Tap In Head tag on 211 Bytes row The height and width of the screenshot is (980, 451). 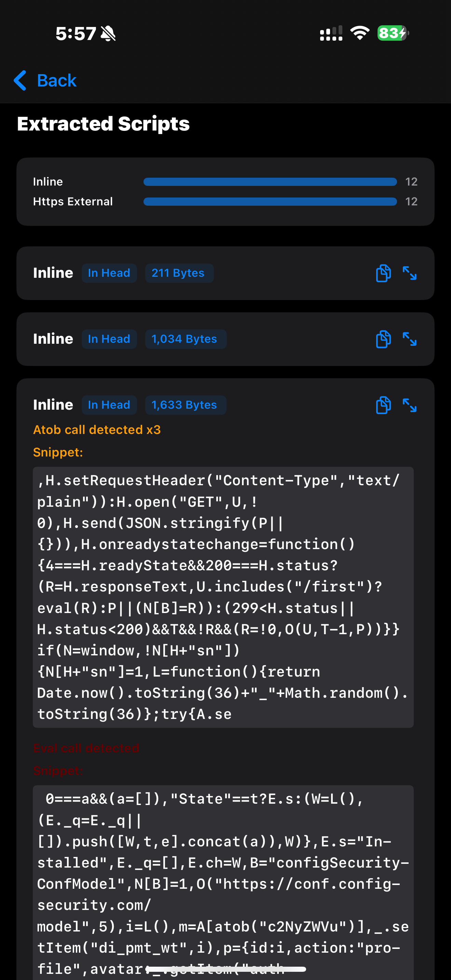[x=109, y=273]
